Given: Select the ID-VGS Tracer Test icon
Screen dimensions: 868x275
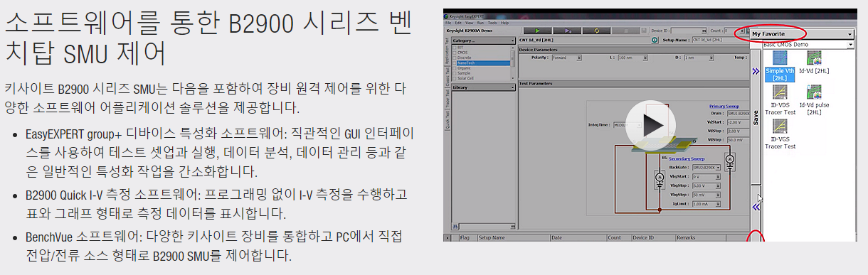Looking at the screenshot, I should [780, 134].
